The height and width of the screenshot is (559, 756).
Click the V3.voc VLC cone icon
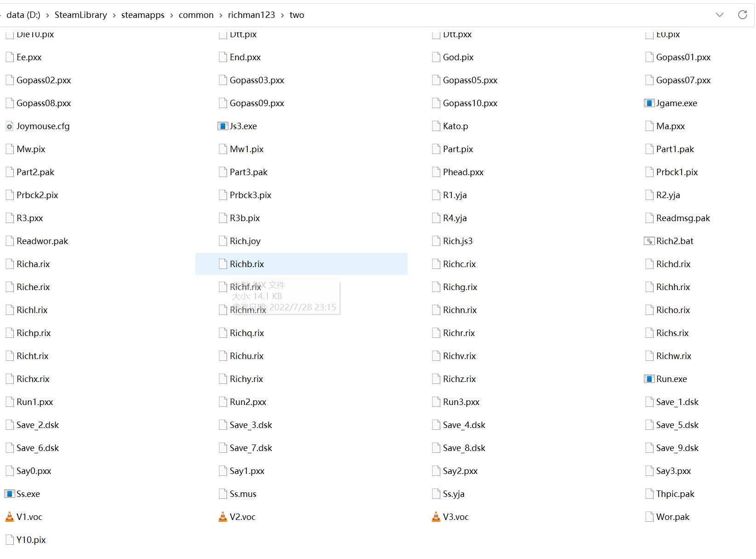436,517
